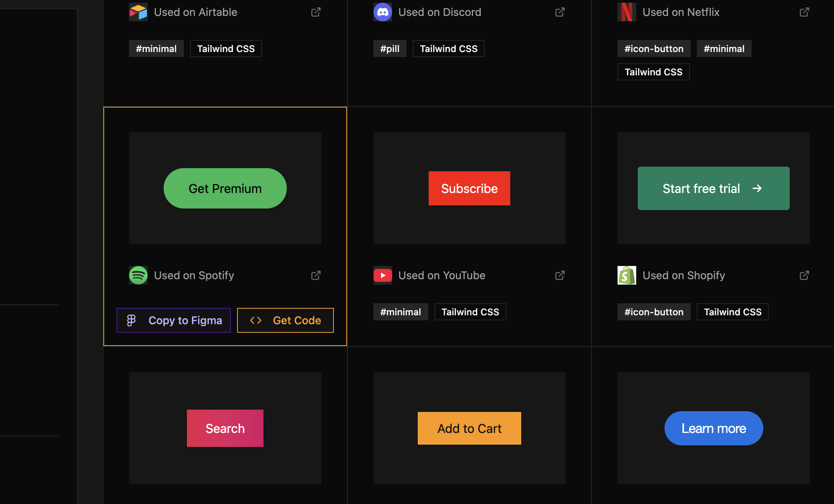Click the Spotify icon next to Used on Spotify

tap(138, 275)
